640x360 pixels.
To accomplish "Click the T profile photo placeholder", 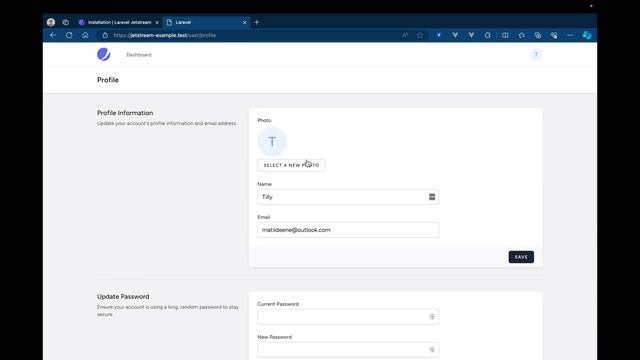I will click(x=272, y=142).
